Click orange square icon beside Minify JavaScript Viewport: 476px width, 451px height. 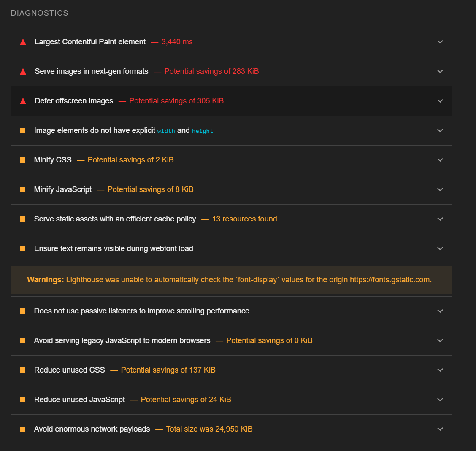23,189
